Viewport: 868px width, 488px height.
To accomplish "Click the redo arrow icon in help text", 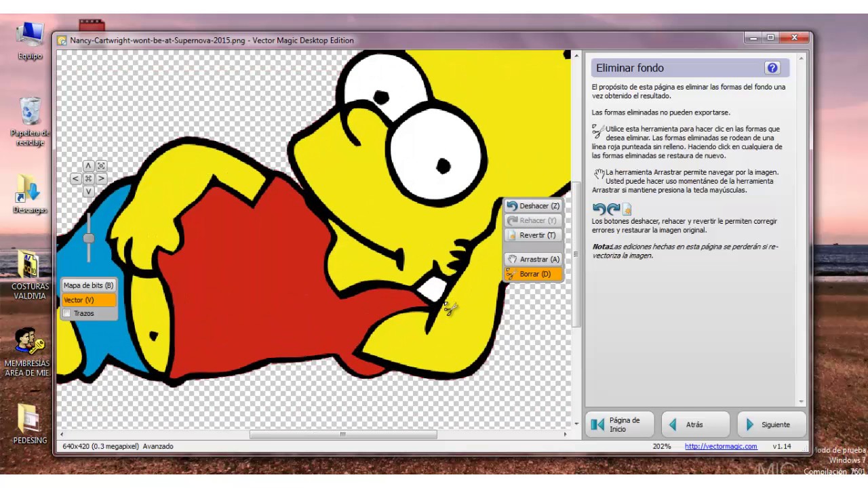I will point(613,209).
